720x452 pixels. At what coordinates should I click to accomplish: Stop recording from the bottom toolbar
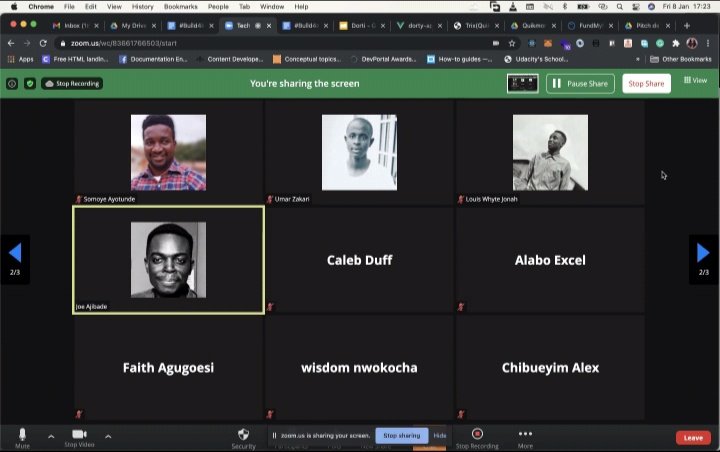(477, 438)
